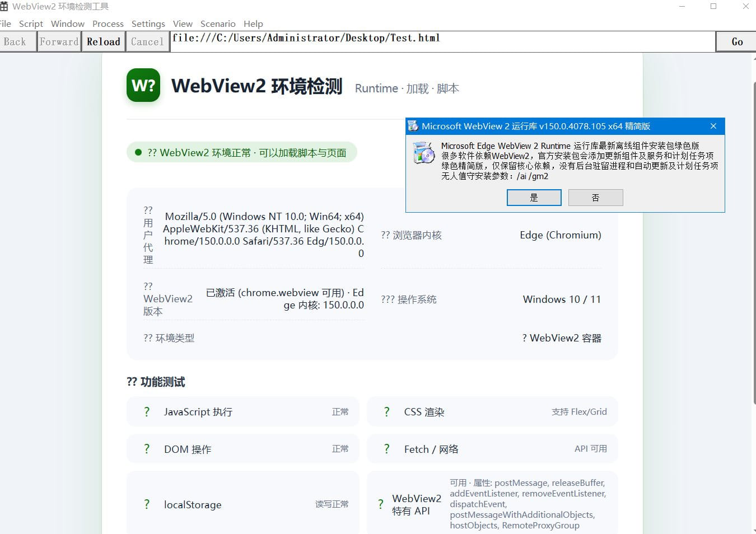Decline the install dialog with 否
756x534 pixels.
click(x=595, y=198)
